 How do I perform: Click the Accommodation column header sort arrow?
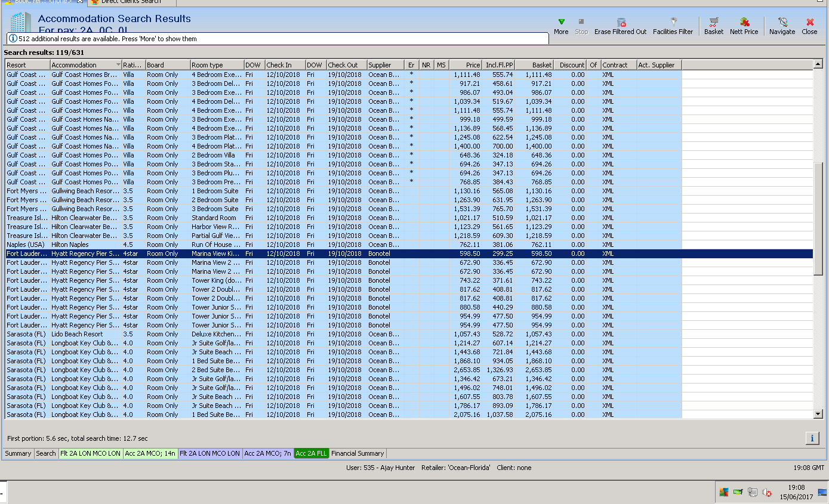coord(118,65)
